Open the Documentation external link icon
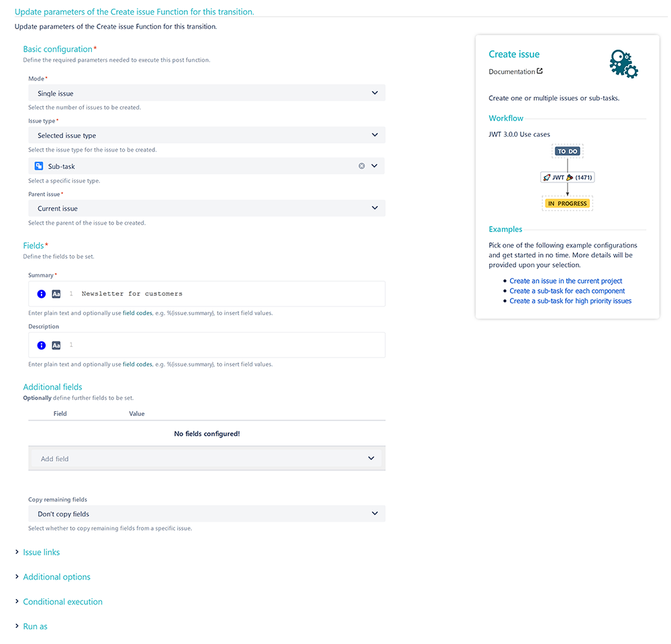This screenshot has width=671, height=644. pyautogui.click(x=539, y=71)
